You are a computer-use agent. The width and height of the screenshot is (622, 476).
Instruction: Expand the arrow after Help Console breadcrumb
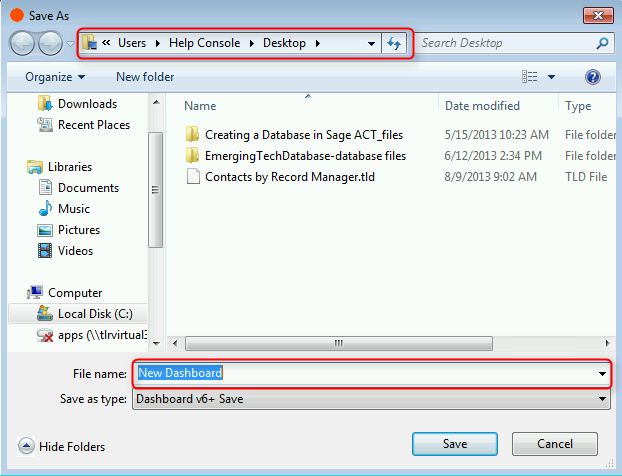252,43
